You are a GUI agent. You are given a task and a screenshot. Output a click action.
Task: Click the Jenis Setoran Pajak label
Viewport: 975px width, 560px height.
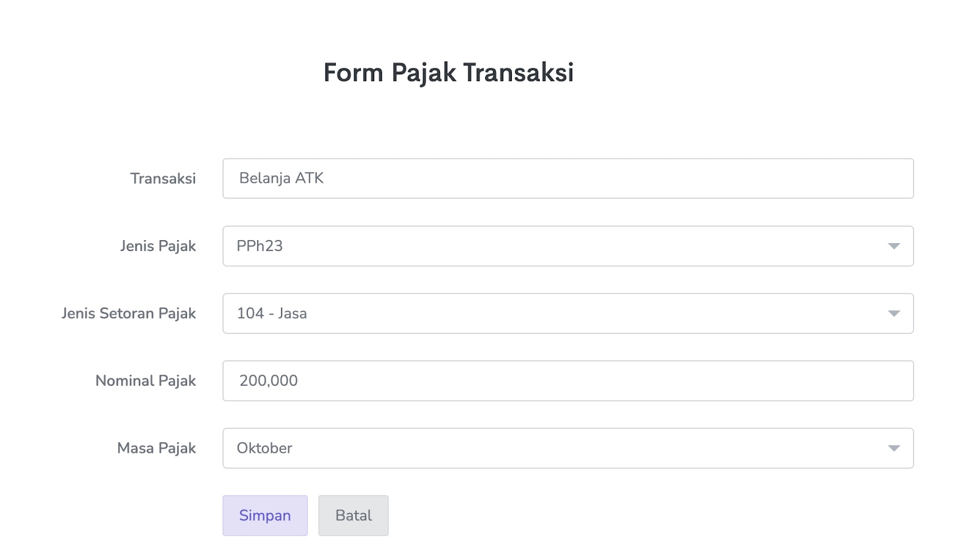tap(129, 314)
